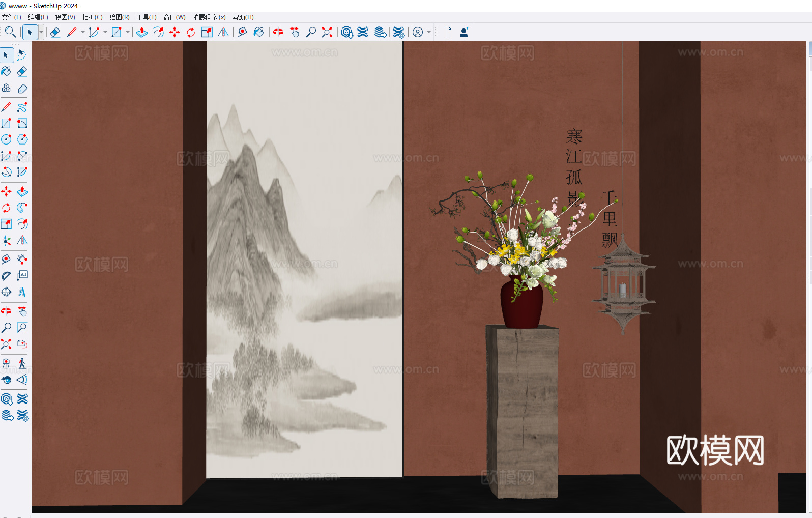The image size is (812, 518).
Task: Click the Make Component cubes icon
Action: tap(6, 89)
